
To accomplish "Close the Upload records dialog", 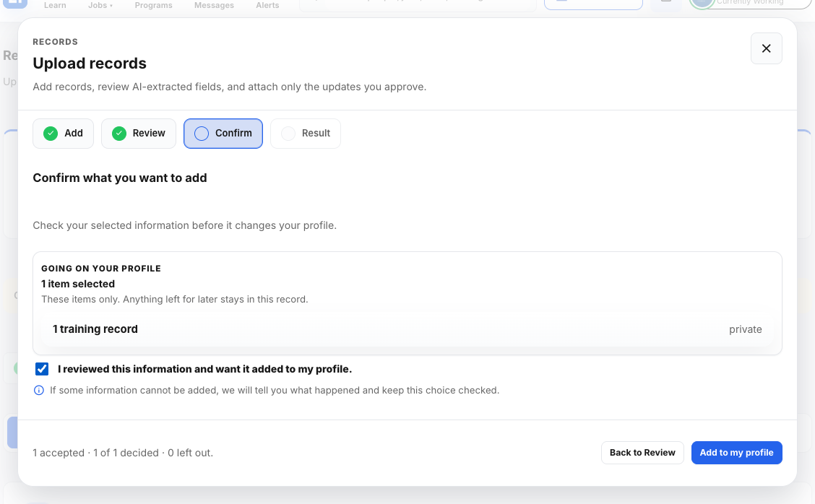I will 766,48.
